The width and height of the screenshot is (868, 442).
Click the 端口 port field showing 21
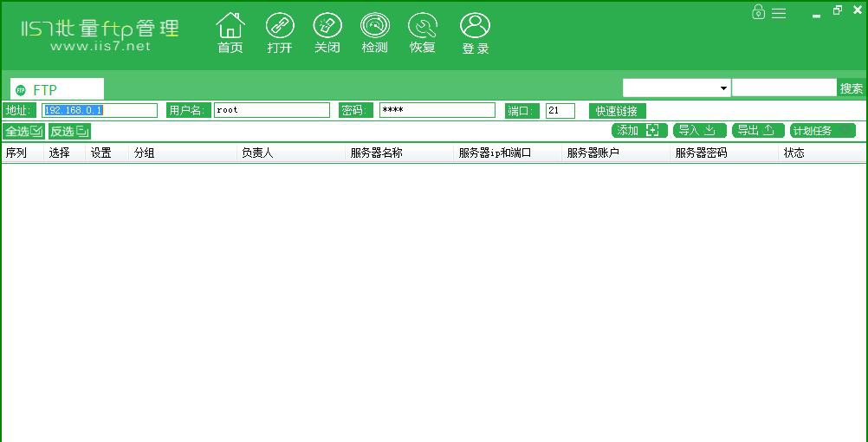pyautogui.click(x=560, y=110)
